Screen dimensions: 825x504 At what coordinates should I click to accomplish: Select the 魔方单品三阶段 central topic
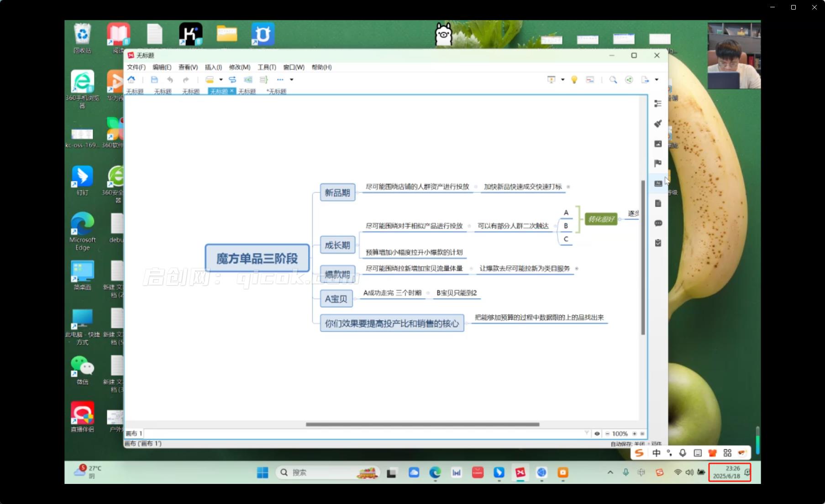coord(257,259)
